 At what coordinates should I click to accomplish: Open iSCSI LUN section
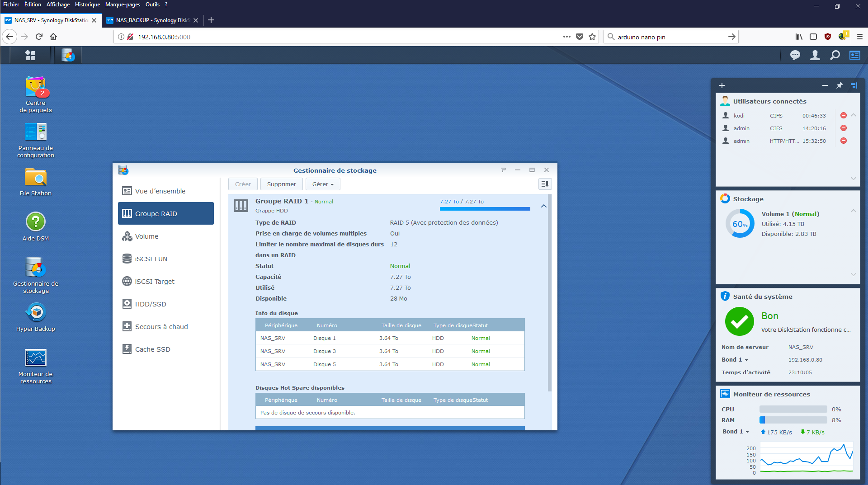click(166, 259)
